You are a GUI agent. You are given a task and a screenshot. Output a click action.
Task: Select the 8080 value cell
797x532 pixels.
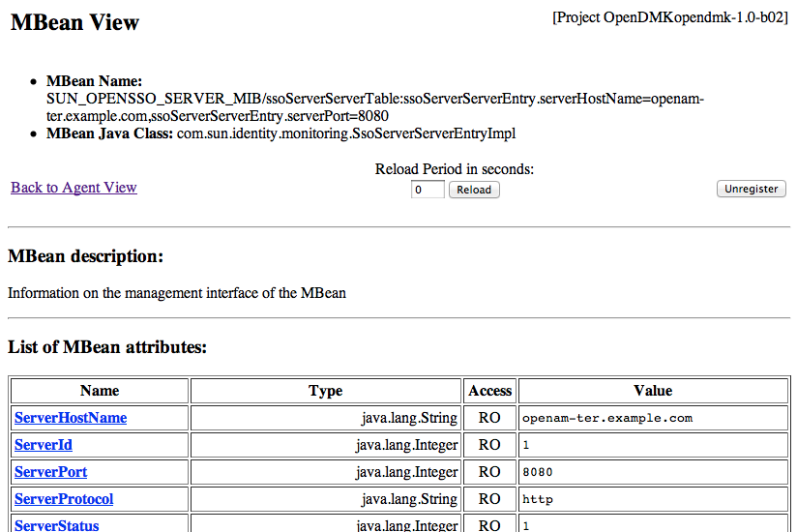(653, 472)
